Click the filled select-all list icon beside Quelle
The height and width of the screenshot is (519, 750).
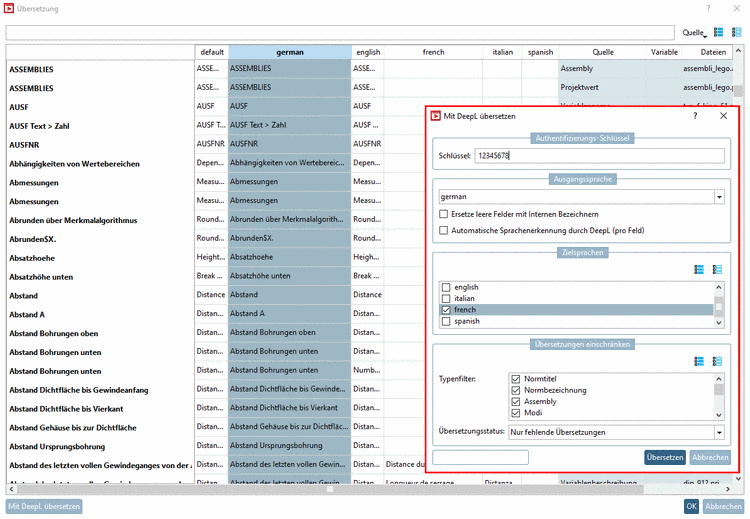(718, 32)
